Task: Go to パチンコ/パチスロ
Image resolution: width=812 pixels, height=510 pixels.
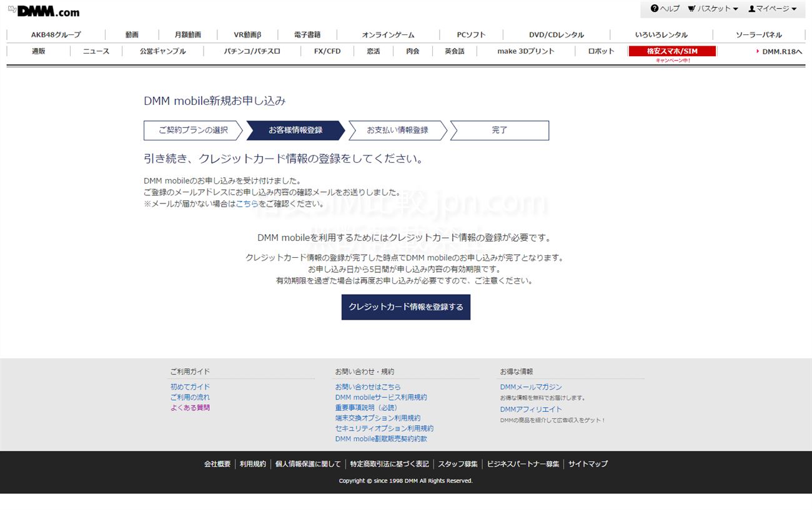Action: point(252,51)
